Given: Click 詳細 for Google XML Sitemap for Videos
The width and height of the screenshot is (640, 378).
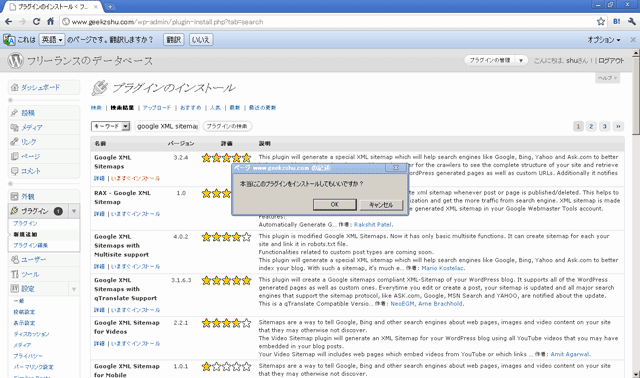Looking at the screenshot, I should coord(99,344).
